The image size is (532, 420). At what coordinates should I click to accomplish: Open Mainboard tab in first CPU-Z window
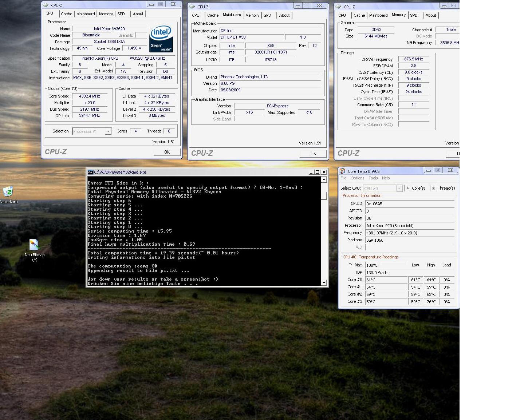86,14
